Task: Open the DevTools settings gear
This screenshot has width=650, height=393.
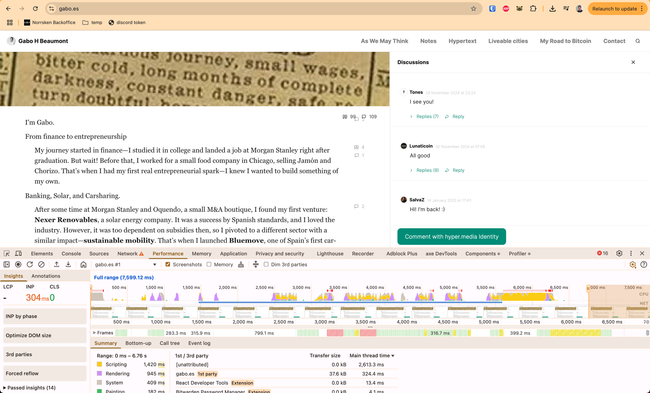Action: [x=619, y=253]
